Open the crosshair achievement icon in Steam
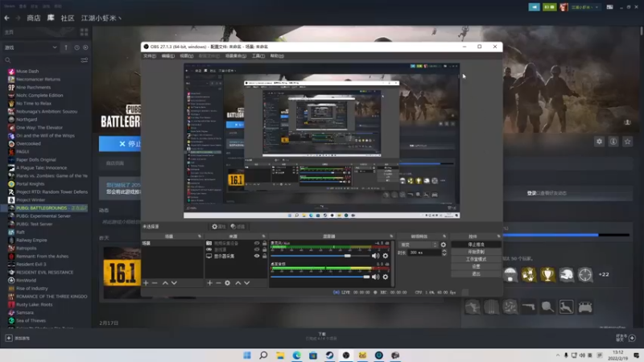644x362 pixels. click(x=585, y=274)
